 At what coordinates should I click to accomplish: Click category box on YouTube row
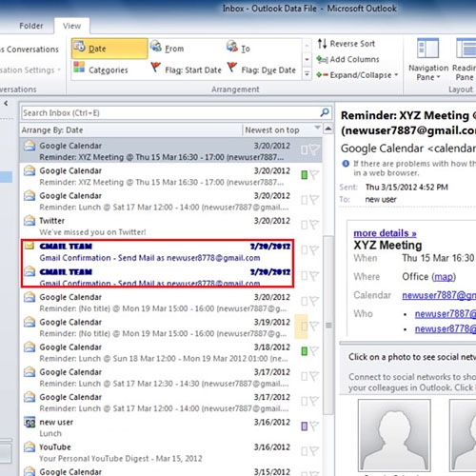click(x=304, y=451)
